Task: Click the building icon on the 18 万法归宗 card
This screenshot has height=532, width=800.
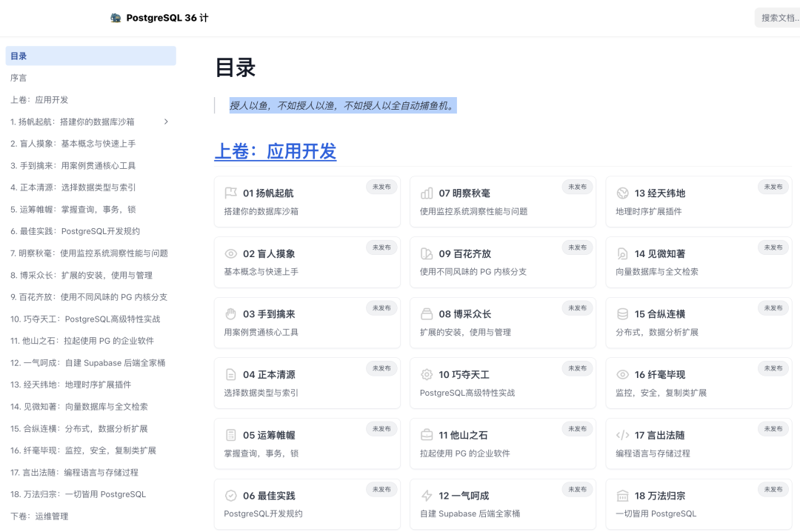Action: [x=622, y=496]
